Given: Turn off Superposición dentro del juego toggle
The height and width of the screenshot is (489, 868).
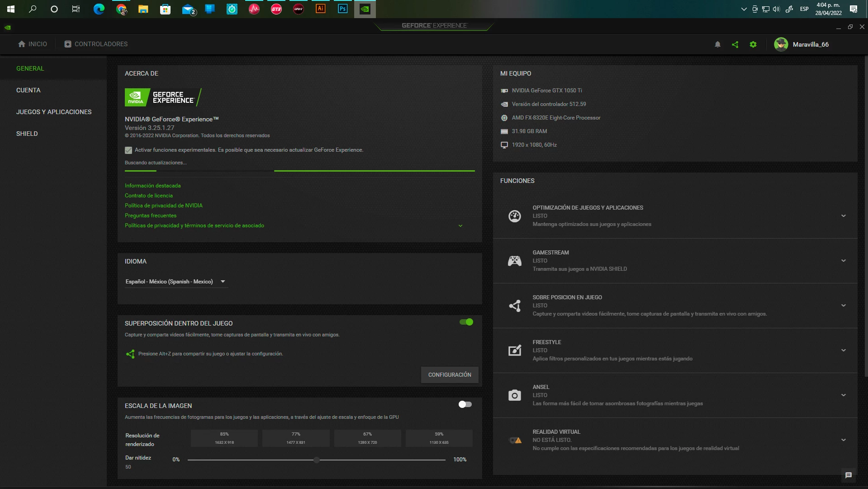Looking at the screenshot, I should [466, 322].
